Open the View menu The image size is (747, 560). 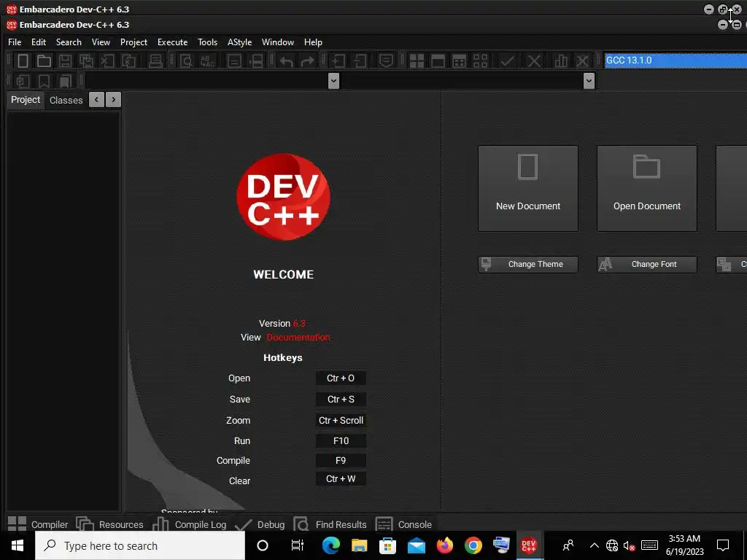pyautogui.click(x=101, y=42)
